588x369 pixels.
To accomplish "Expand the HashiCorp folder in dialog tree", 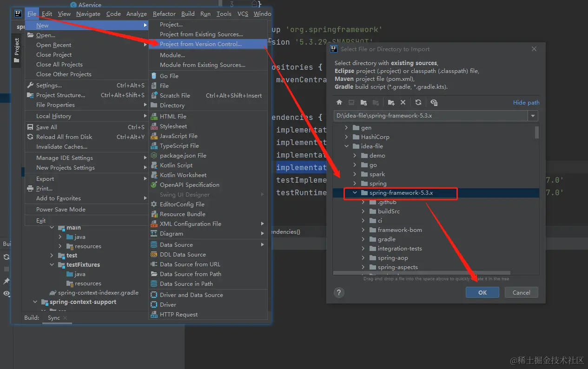I will [346, 137].
